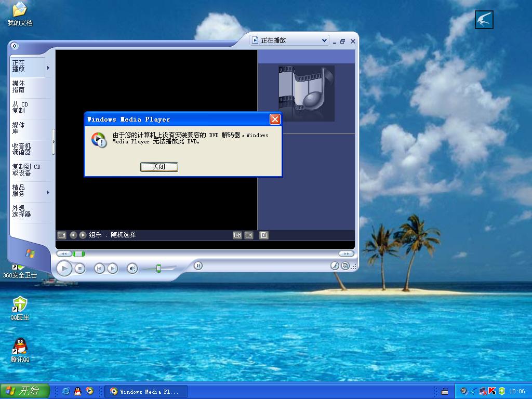Click the Windows logo in the player sidebar
The image size is (532, 399).
pos(30,253)
